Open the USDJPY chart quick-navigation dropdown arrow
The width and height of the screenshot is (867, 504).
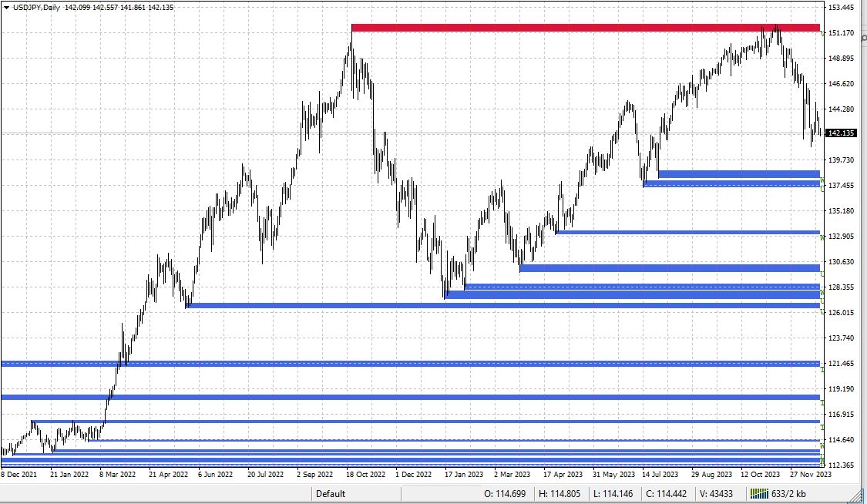7,7
